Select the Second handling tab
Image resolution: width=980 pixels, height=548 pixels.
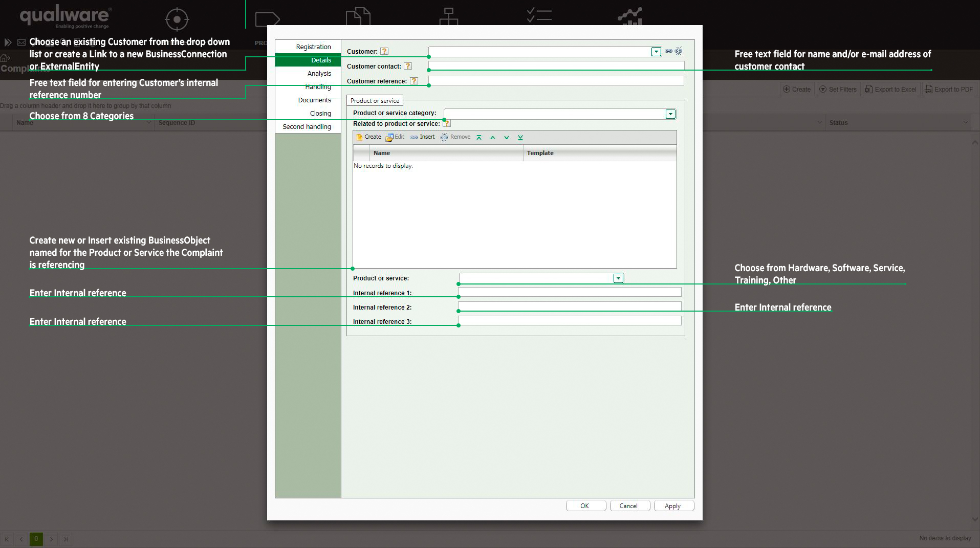click(x=307, y=127)
